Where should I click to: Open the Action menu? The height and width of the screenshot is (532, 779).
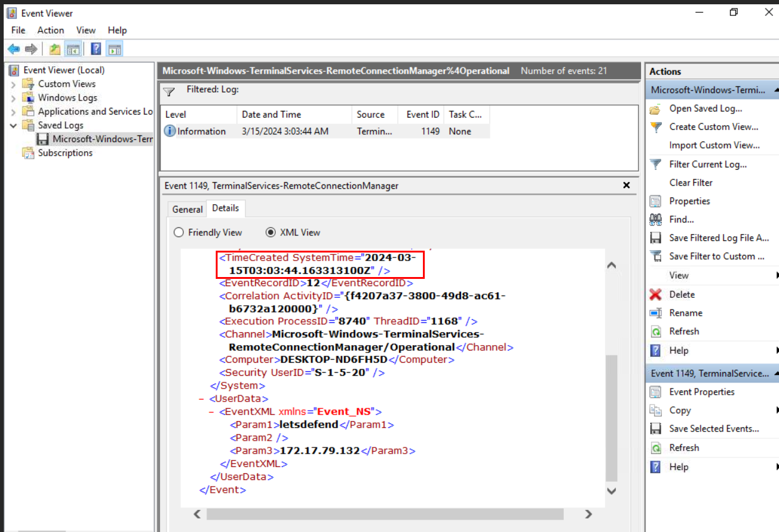tap(50, 30)
